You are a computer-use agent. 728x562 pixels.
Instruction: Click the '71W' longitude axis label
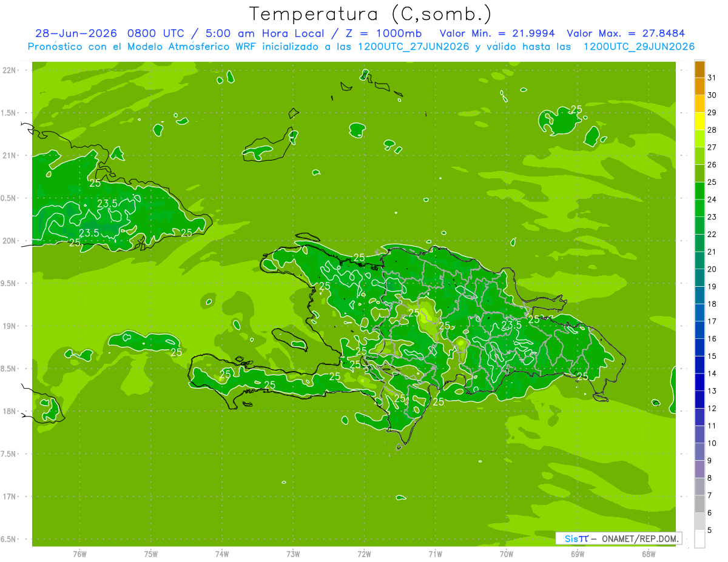pos(435,554)
